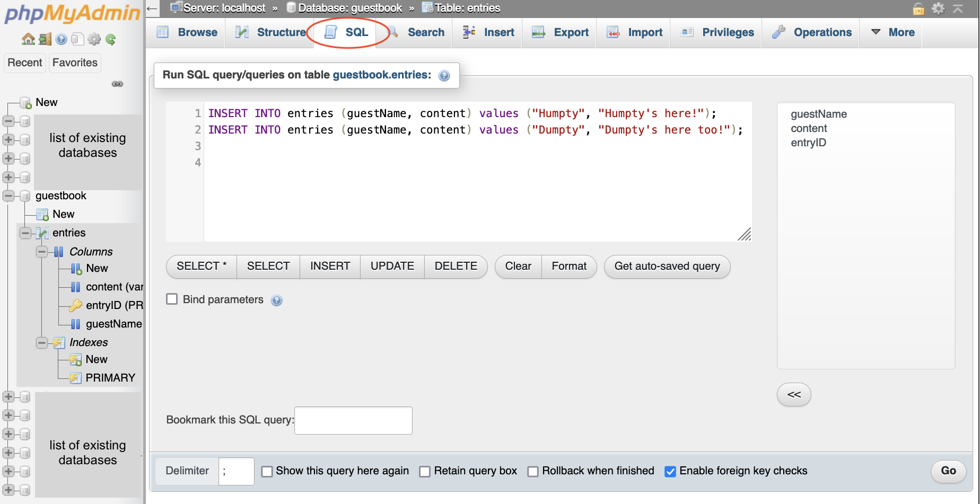Reload navigation panel with green arrow icon
The height and width of the screenshot is (504, 980).
[110, 39]
